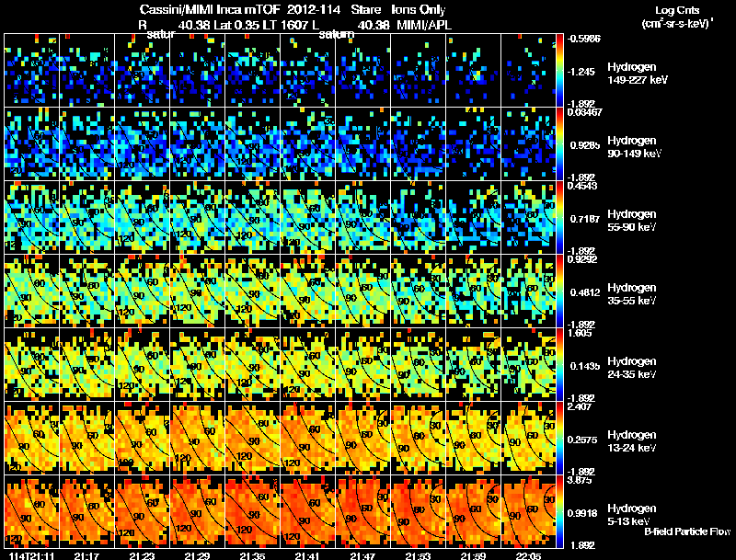This screenshot has height=560, width=736.
Task: Select the 21:53 panel in 24-35 keV row
Action: click(x=419, y=364)
